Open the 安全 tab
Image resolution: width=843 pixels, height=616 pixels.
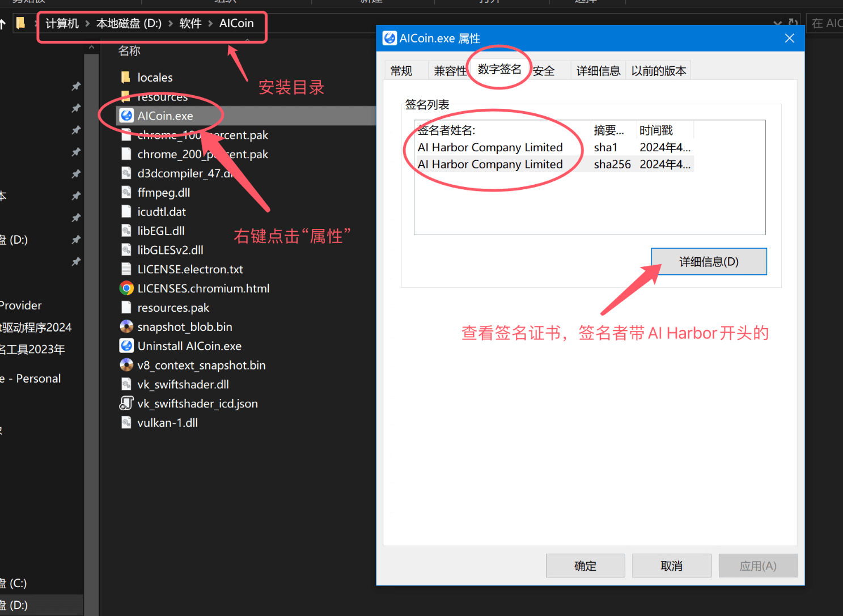click(x=544, y=71)
